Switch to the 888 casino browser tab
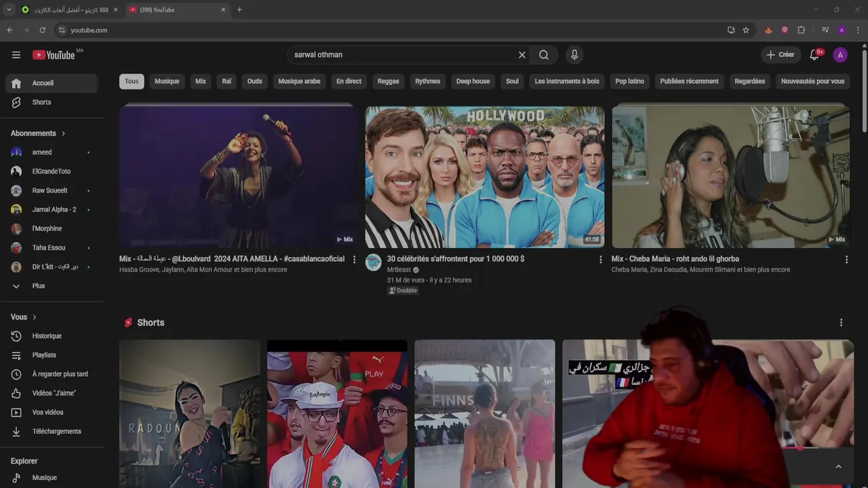The image size is (868, 488). 70,9
